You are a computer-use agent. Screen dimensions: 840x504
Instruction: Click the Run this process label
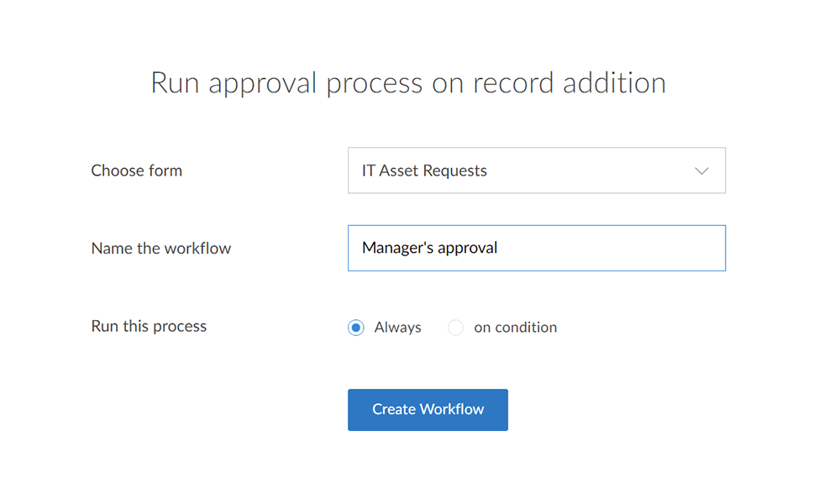[x=149, y=327]
